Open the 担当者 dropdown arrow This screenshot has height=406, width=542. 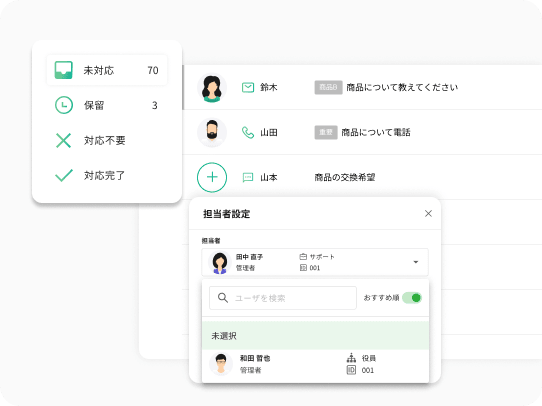pyautogui.click(x=416, y=262)
